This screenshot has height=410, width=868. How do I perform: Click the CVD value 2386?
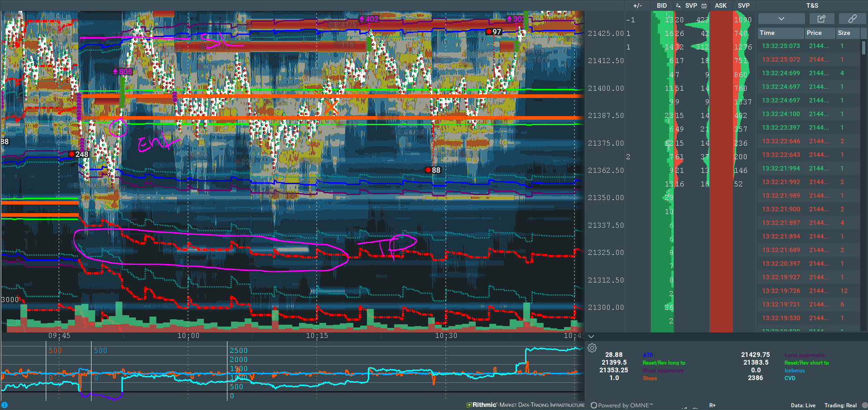click(755, 378)
